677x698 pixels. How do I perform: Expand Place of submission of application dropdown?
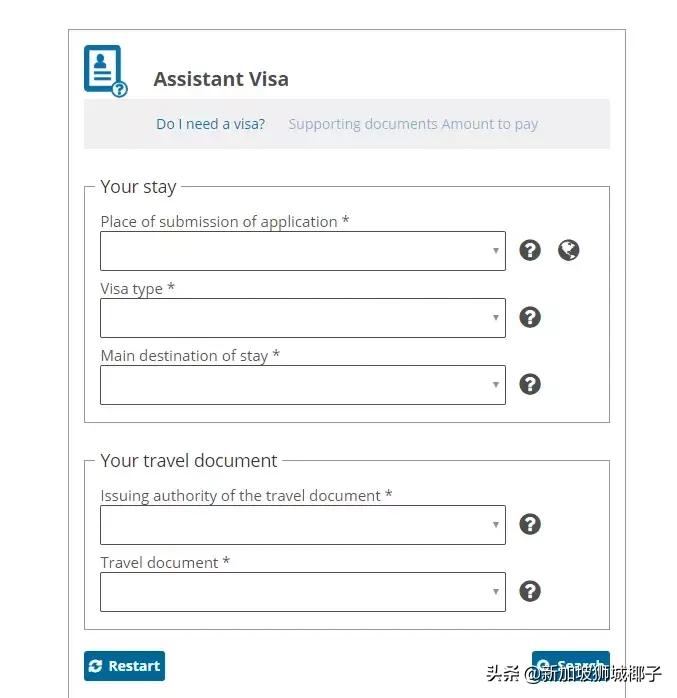pos(302,251)
